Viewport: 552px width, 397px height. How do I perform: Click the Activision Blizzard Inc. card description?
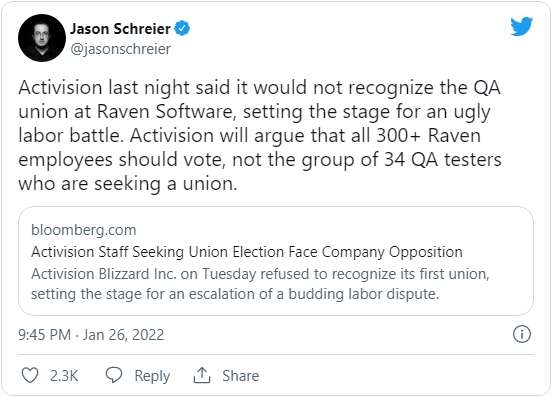coord(260,284)
